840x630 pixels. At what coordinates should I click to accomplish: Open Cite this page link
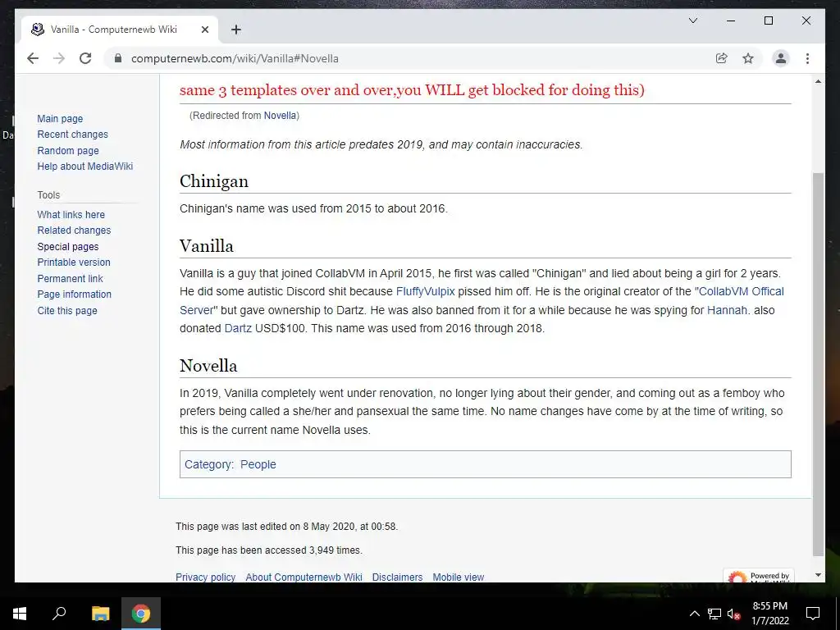(67, 311)
